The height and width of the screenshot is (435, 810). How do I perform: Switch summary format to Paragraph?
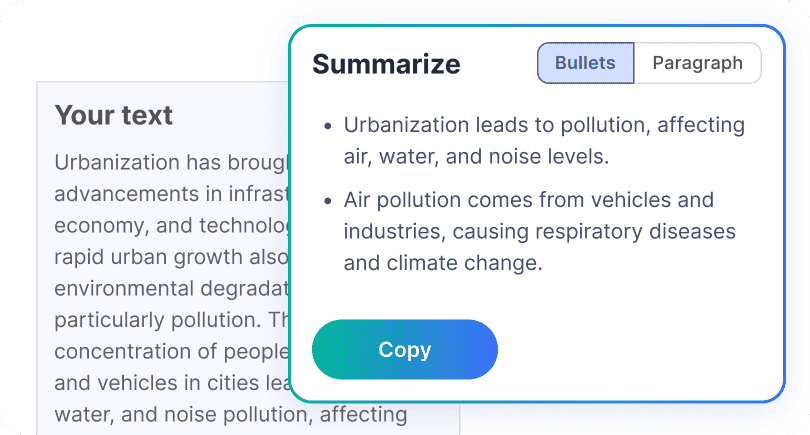coord(697,63)
